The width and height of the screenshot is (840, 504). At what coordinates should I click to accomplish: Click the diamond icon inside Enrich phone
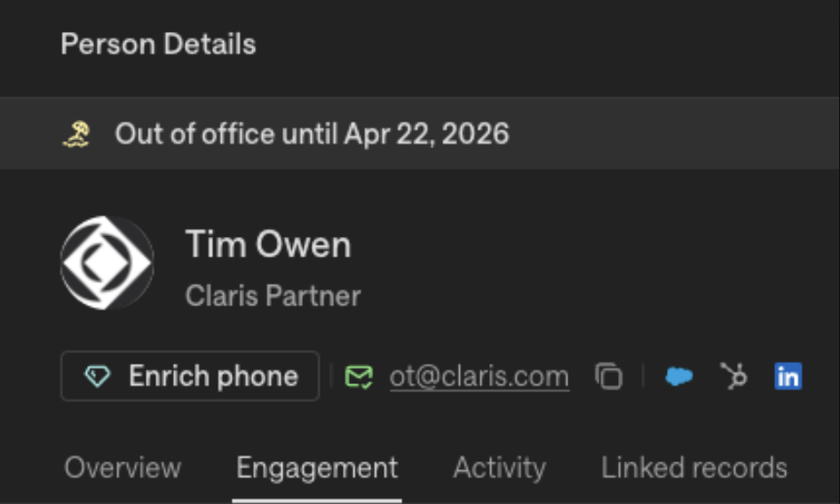tap(97, 376)
